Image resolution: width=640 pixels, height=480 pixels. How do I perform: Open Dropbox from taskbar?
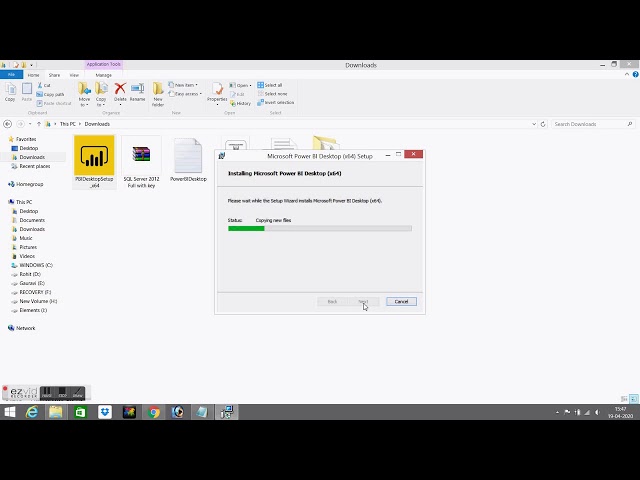click(x=105, y=412)
